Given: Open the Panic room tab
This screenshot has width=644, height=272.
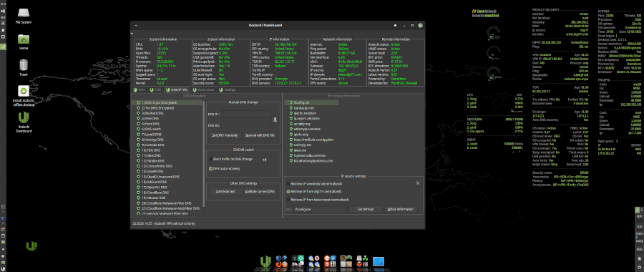Looking at the screenshot, I should (203, 89).
